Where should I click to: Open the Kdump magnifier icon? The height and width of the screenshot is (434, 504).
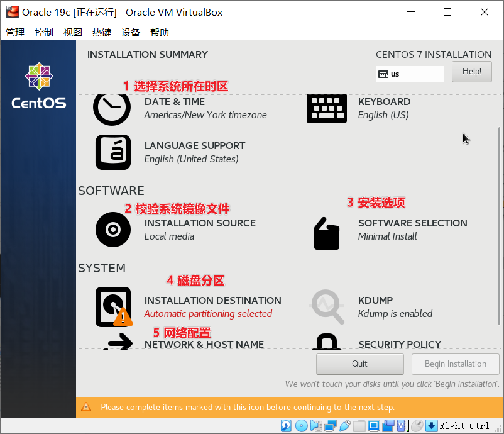tap(327, 306)
